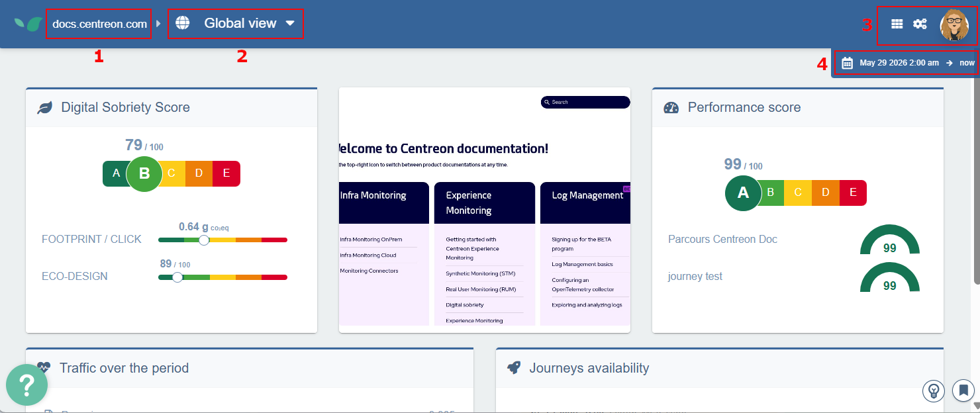The image size is (980, 413).
Task: Open the Centreon documentation preview thumbnail heading
Action: click(442, 148)
